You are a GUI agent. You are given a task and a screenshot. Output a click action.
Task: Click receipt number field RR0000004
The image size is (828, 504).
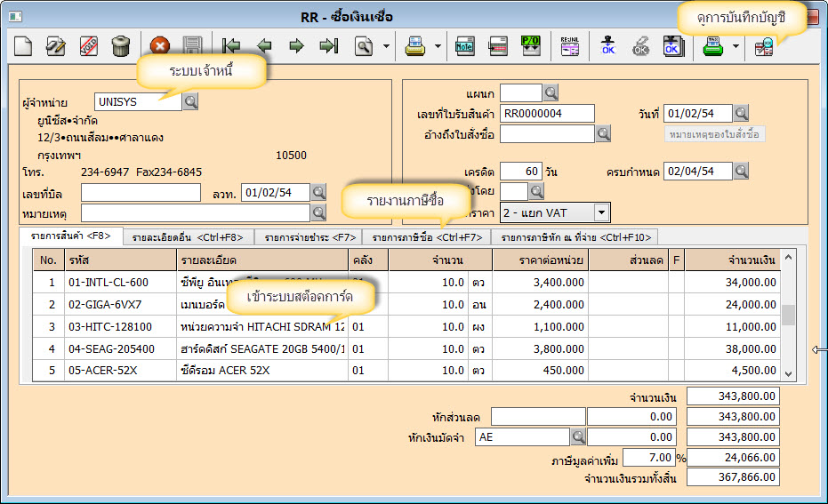click(x=547, y=114)
